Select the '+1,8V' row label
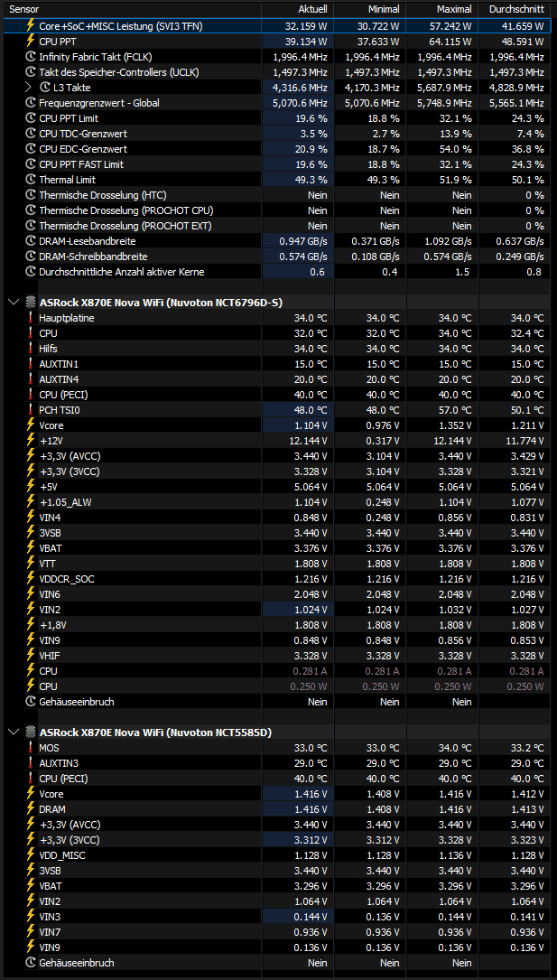Image resolution: width=557 pixels, height=980 pixels. tap(51, 624)
